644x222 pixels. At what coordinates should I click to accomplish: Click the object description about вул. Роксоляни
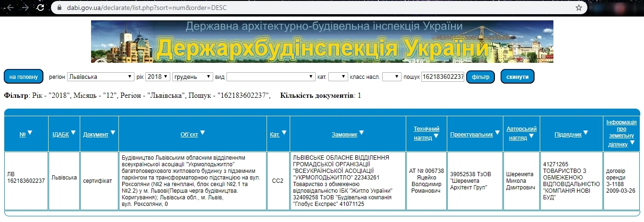point(192,180)
